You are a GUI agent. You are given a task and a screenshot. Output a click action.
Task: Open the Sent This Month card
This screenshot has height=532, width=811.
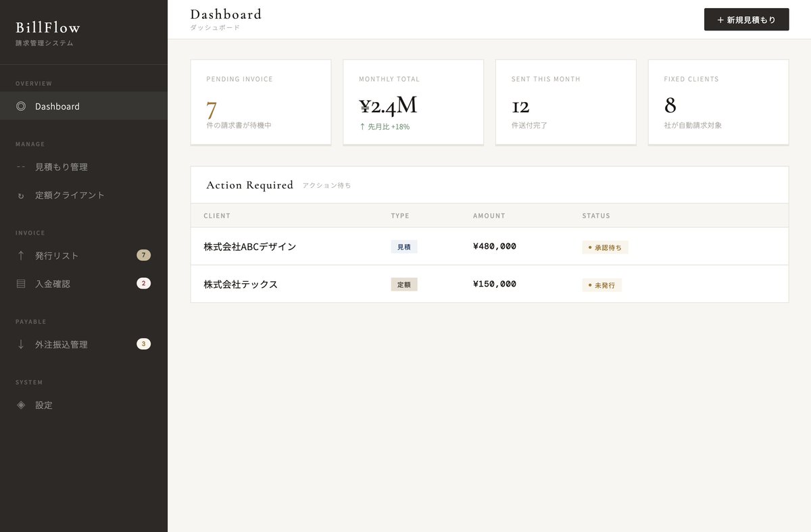[566, 102]
